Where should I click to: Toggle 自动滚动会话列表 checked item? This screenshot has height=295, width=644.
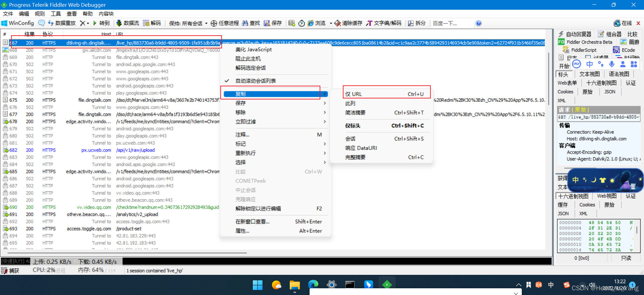[x=256, y=81]
